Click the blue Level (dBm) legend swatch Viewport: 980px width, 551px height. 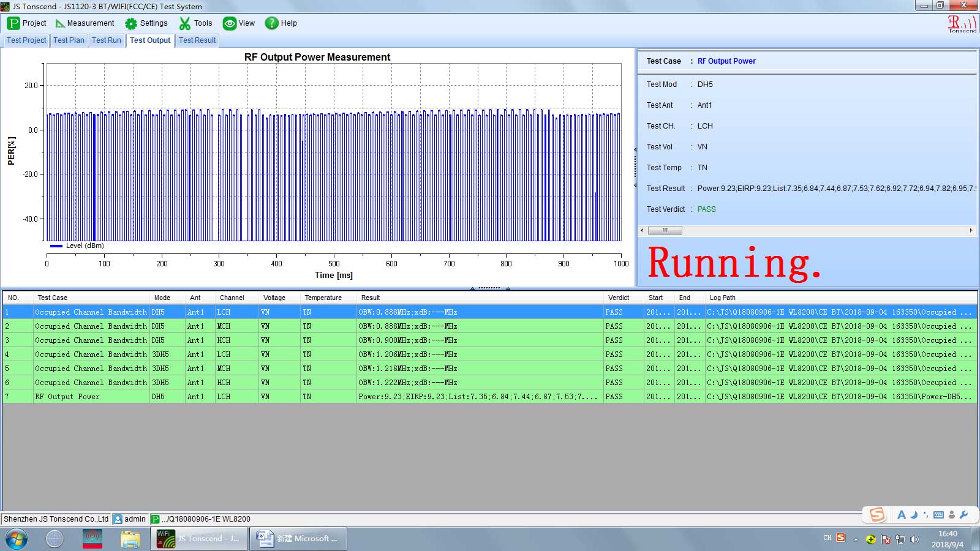pos(56,246)
